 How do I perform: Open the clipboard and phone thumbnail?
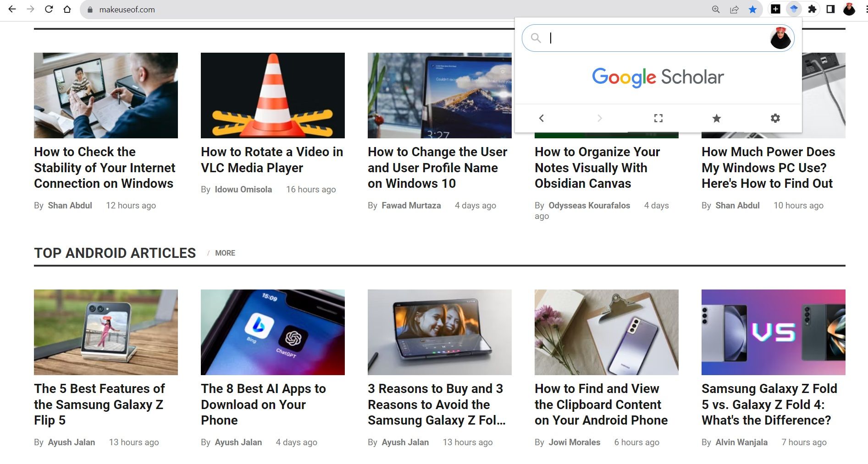pos(607,332)
